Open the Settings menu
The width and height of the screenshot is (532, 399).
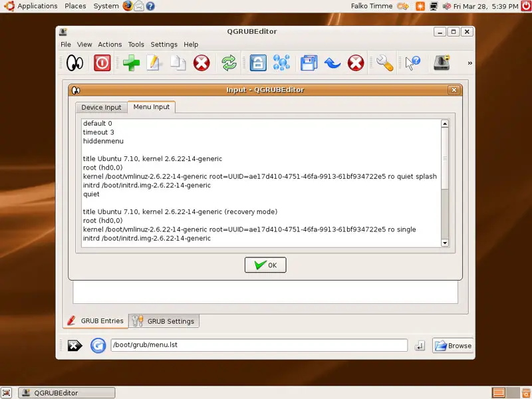click(164, 45)
